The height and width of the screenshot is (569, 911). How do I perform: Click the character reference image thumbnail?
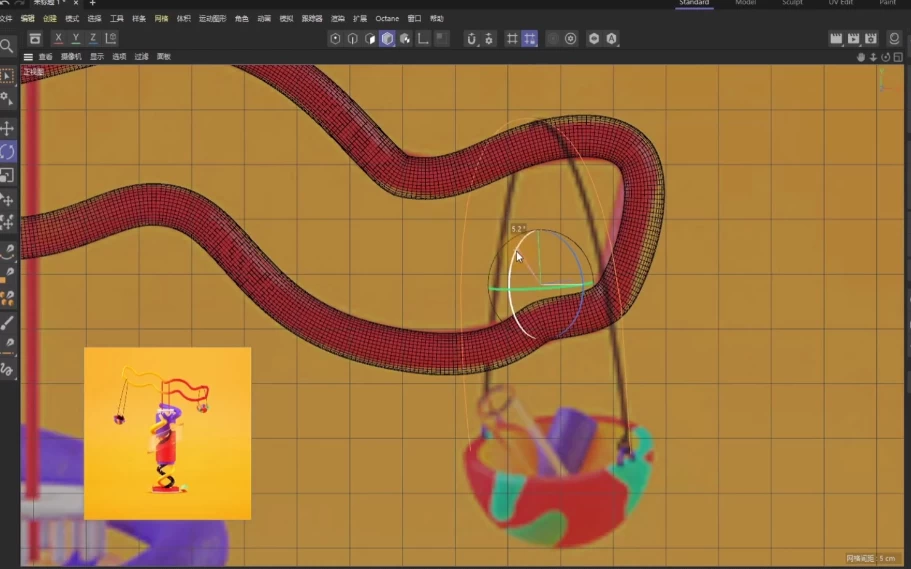(167, 433)
